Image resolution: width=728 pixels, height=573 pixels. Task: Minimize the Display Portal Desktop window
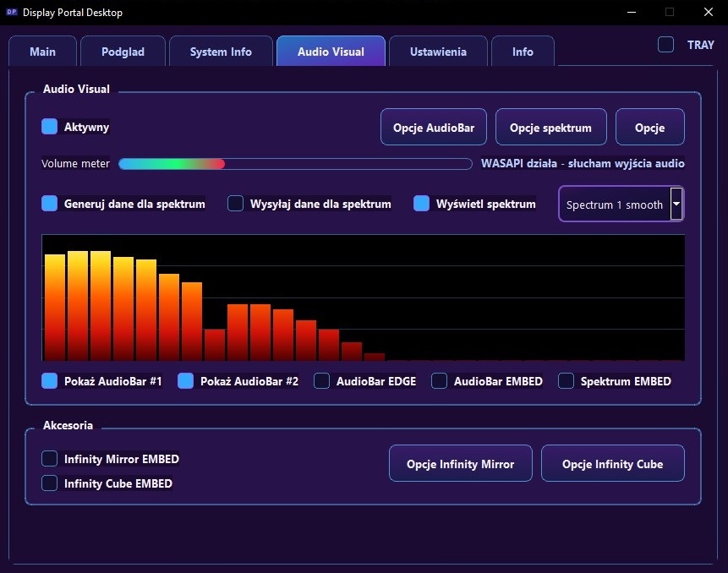632,12
